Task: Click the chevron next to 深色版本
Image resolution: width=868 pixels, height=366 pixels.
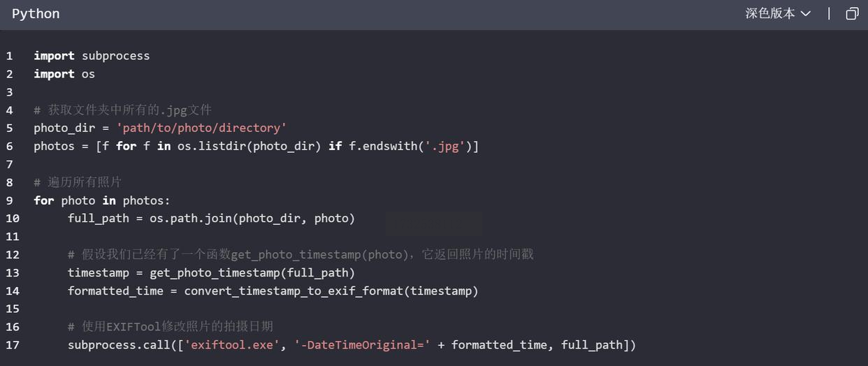Action: (x=805, y=14)
